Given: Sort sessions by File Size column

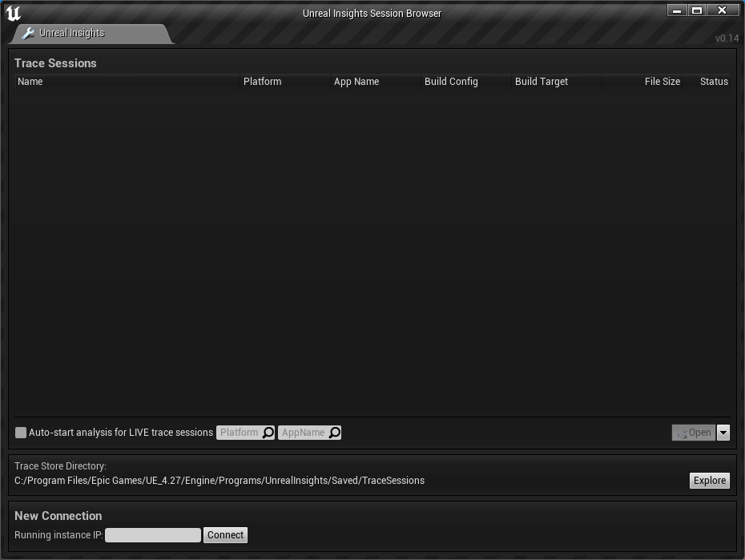Looking at the screenshot, I should click(x=642, y=82).
